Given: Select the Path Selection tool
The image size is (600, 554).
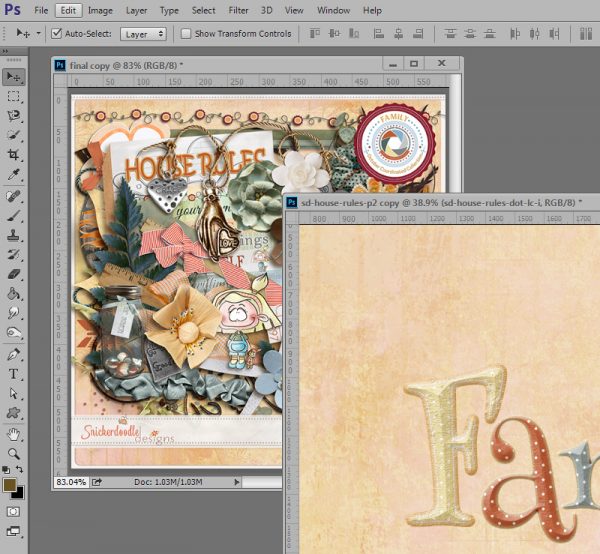Looking at the screenshot, I should tap(14, 394).
